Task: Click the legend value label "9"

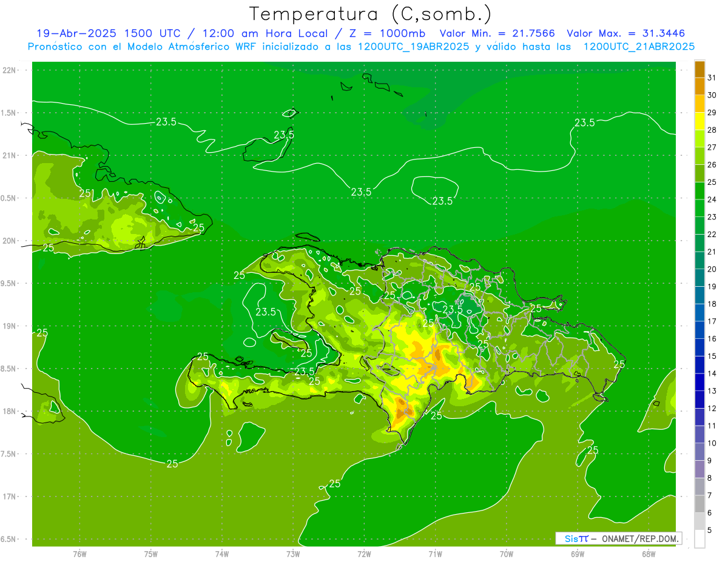Action: pos(709,461)
